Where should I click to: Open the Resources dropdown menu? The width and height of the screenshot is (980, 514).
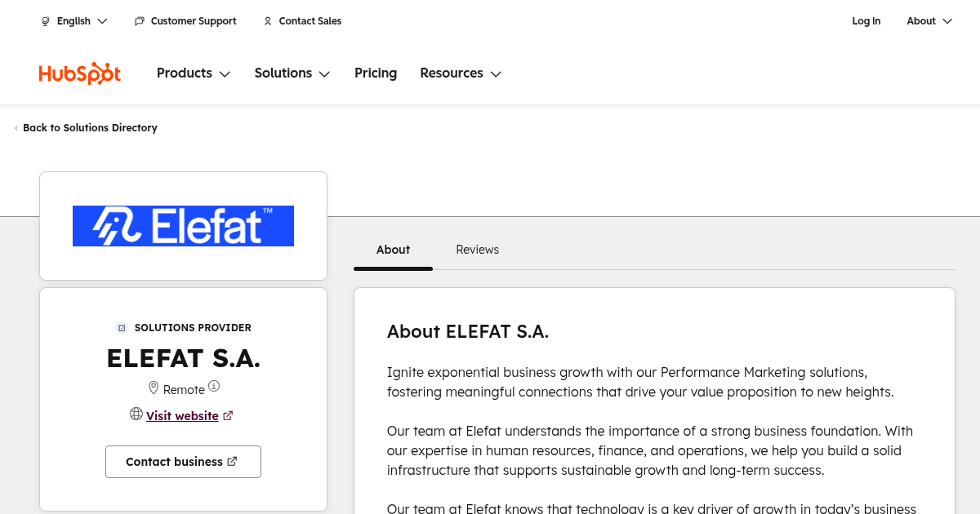coord(461,73)
